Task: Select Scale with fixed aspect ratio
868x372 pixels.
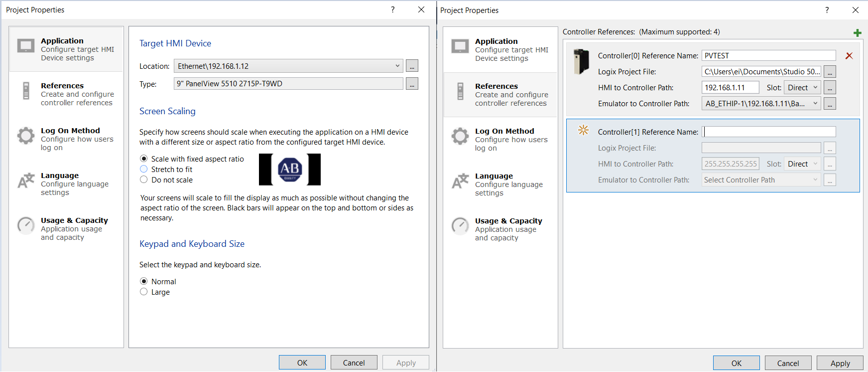Action: 144,159
